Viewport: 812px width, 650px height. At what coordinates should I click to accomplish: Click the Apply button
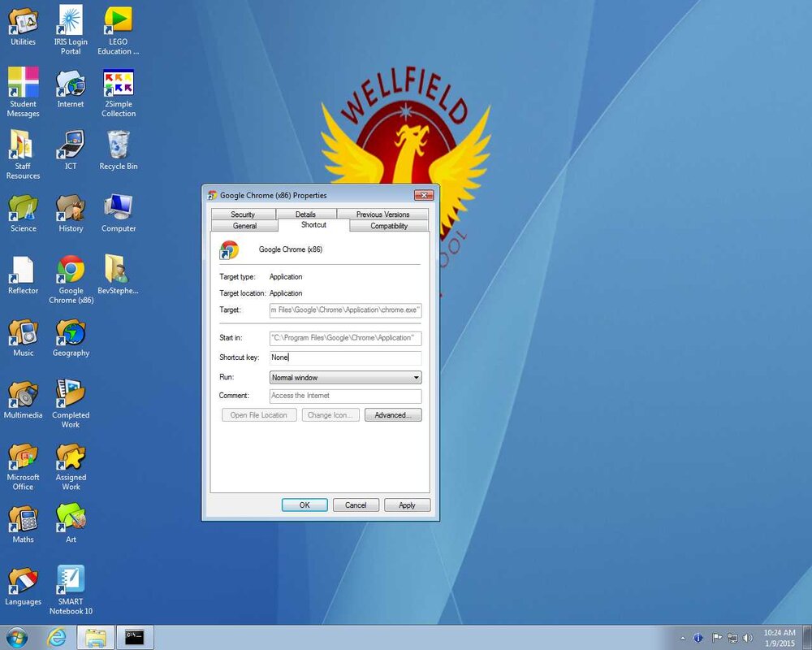click(x=407, y=505)
